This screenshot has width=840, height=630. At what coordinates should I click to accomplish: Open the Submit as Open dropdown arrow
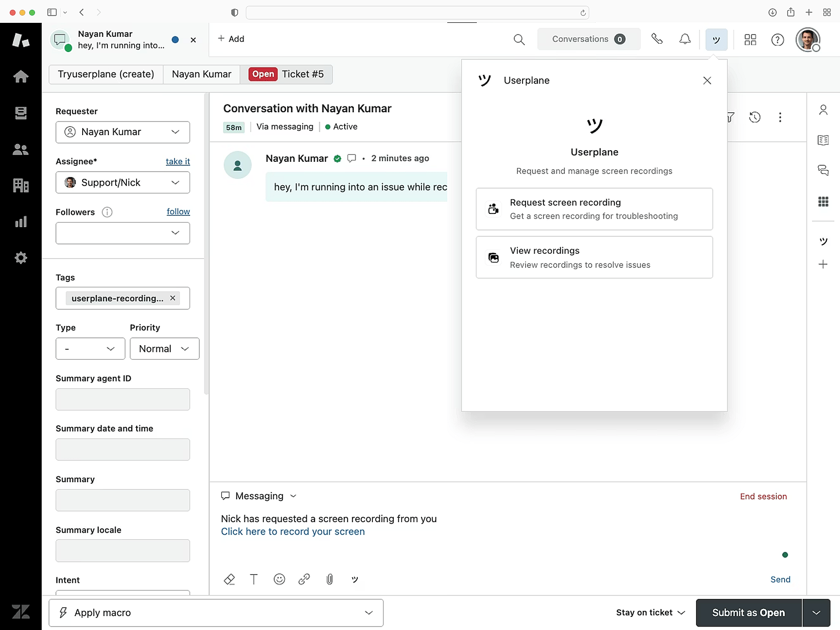click(816, 613)
